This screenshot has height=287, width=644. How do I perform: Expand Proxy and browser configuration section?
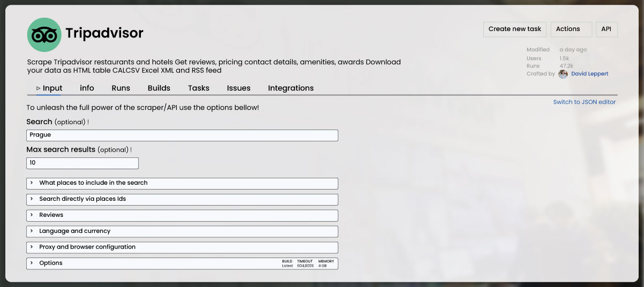click(182, 247)
